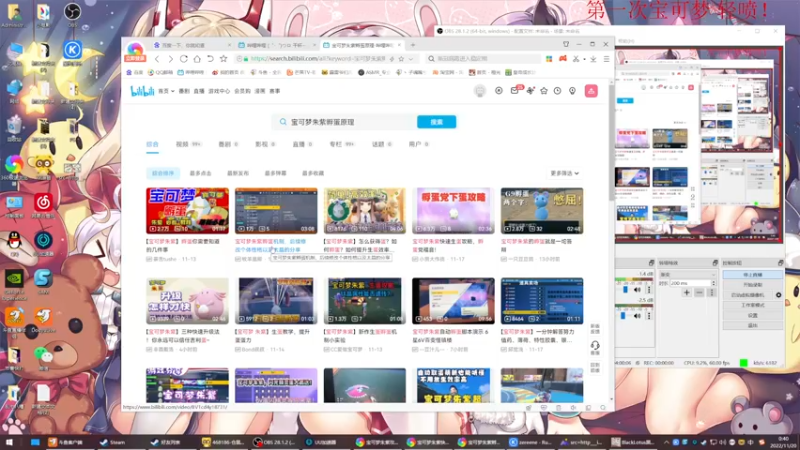Open bilibili messages envelope icon

click(514, 91)
